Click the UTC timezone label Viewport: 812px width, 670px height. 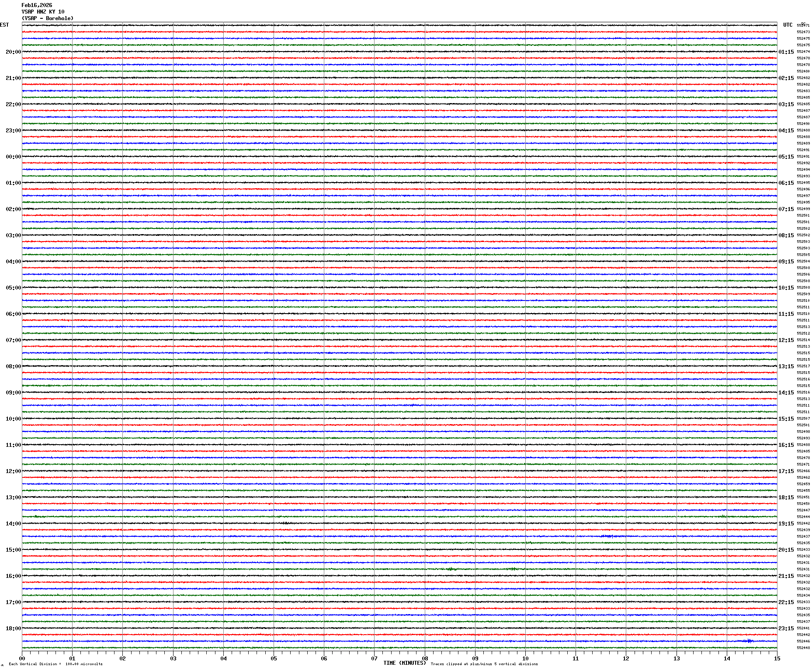788,25
